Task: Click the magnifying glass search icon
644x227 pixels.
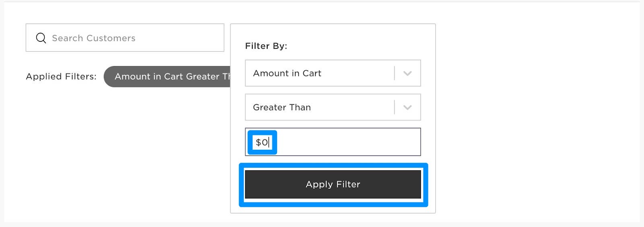Action: pyautogui.click(x=41, y=38)
